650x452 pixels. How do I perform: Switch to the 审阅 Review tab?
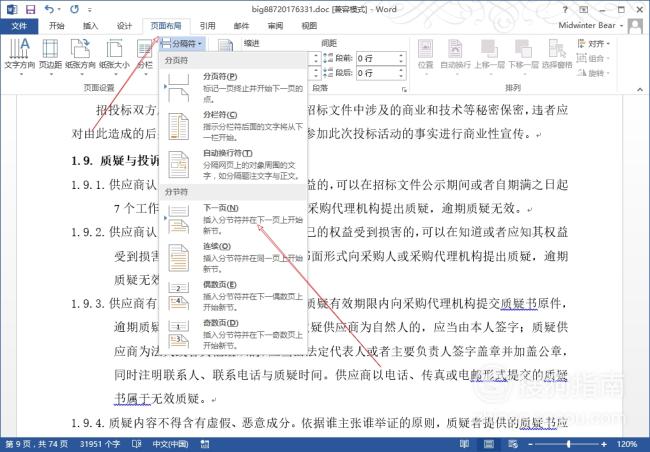(275, 26)
